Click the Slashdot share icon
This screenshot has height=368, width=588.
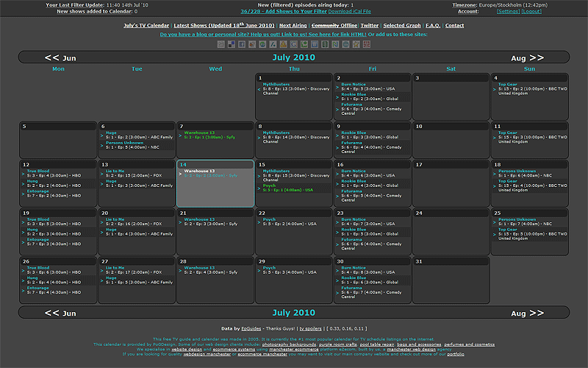(273, 44)
